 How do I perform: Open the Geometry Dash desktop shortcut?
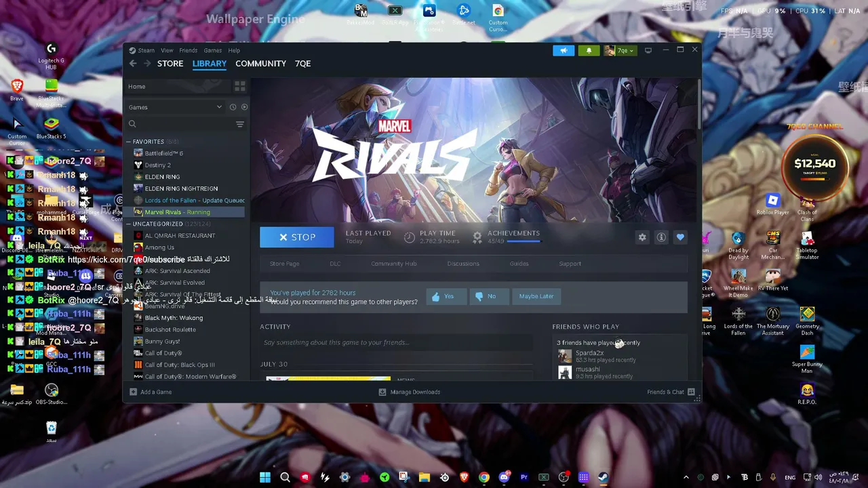[807, 320]
